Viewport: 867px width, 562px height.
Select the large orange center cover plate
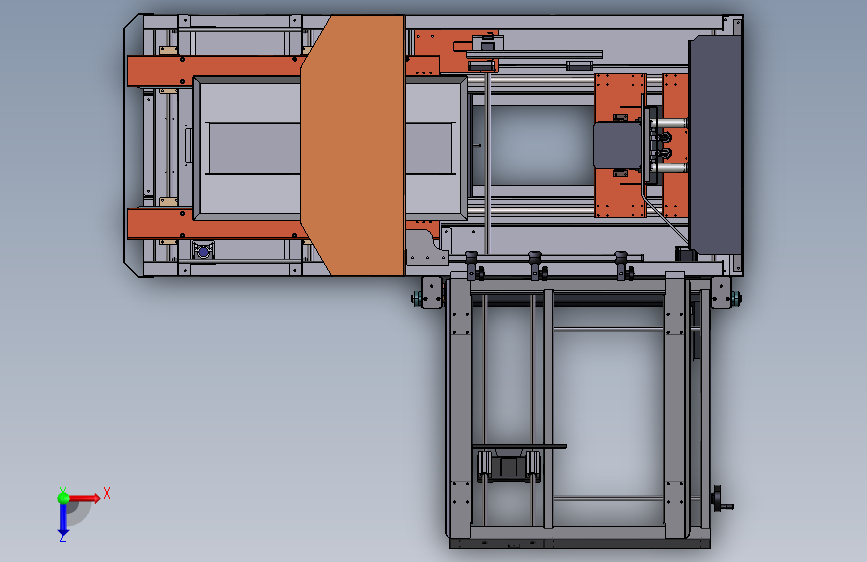point(354,145)
